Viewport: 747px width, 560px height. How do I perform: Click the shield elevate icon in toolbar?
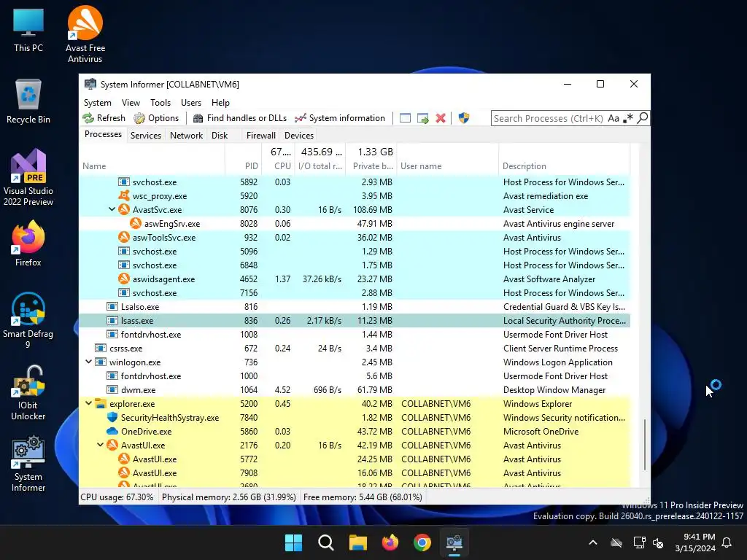[x=463, y=118]
